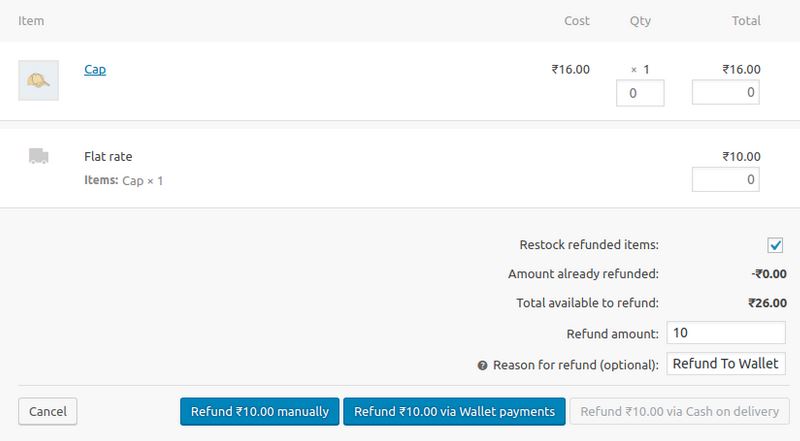Click the Qty column header
Image resolution: width=800 pixels, height=441 pixels.
click(640, 21)
